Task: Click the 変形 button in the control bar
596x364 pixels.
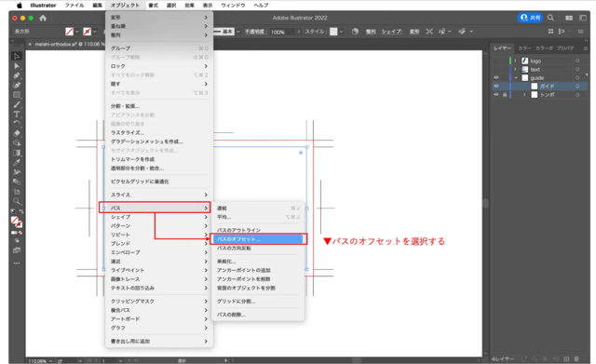Action: [414, 32]
